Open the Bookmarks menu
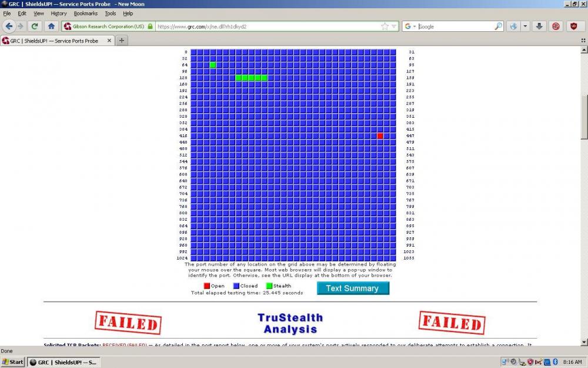The width and height of the screenshot is (588, 368). 85,14
